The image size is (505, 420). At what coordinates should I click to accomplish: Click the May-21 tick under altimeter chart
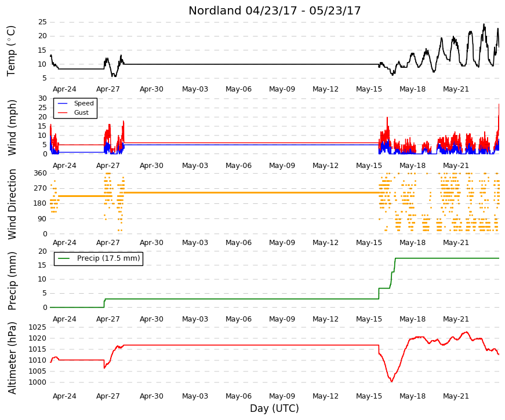click(x=456, y=396)
